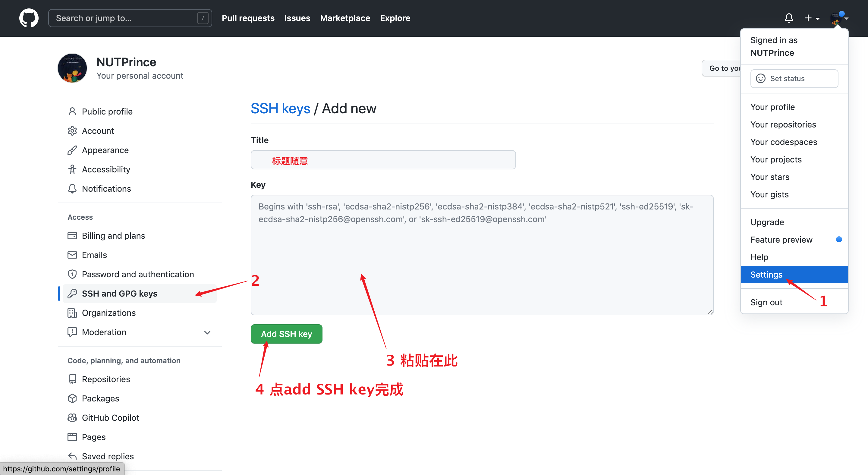Expand the Moderation section chevron
This screenshot has height=475, width=868.
[x=207, y=332]
